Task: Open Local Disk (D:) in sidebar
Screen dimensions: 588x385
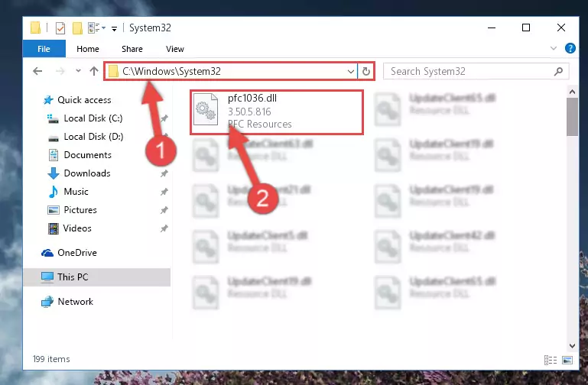Action: click(93, 137)
